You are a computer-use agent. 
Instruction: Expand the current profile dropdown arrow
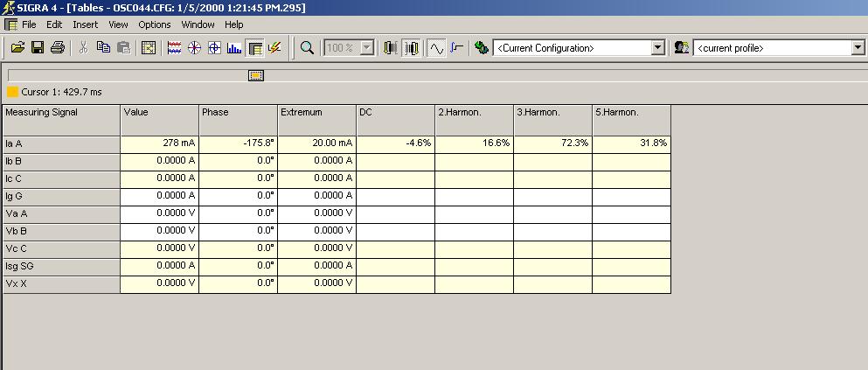pyautogui.click(x=858, y=47)
